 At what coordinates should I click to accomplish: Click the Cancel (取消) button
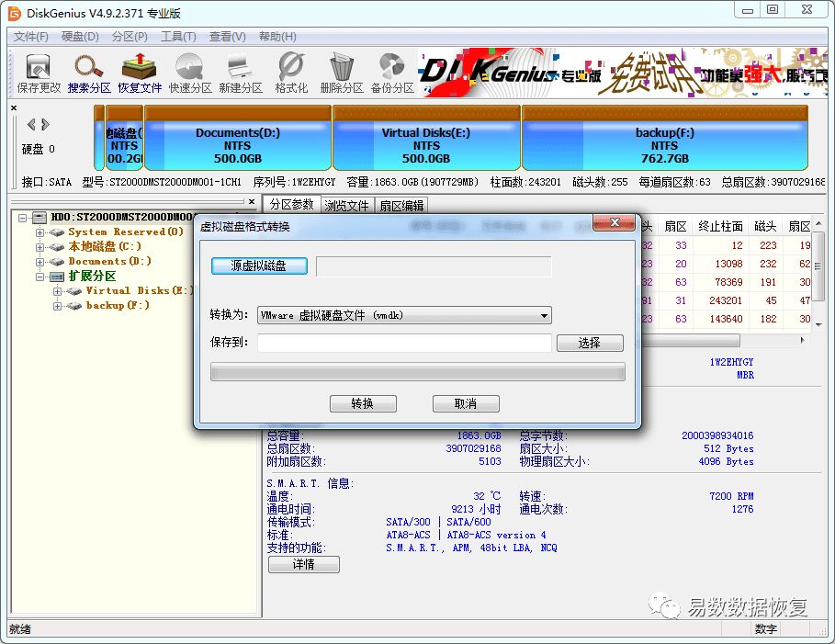click(x=466, y=404)
